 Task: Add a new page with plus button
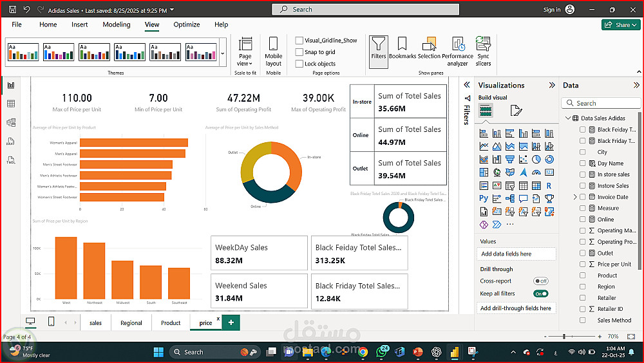[231, 322]
